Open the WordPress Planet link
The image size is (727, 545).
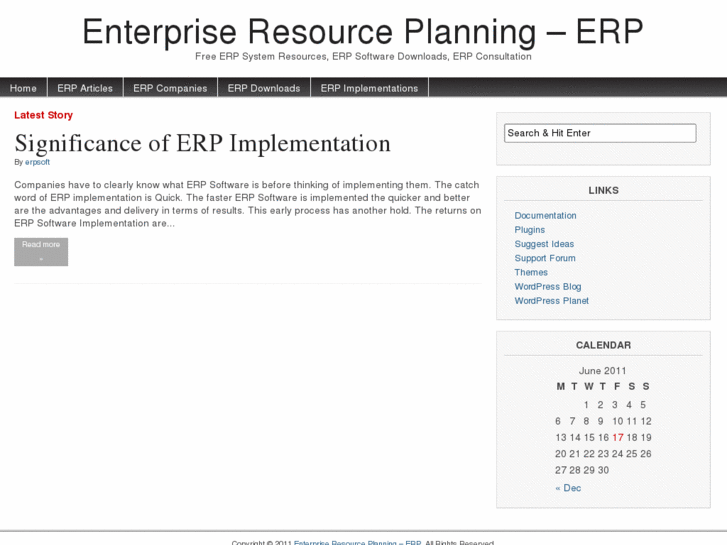click(551, 301)
